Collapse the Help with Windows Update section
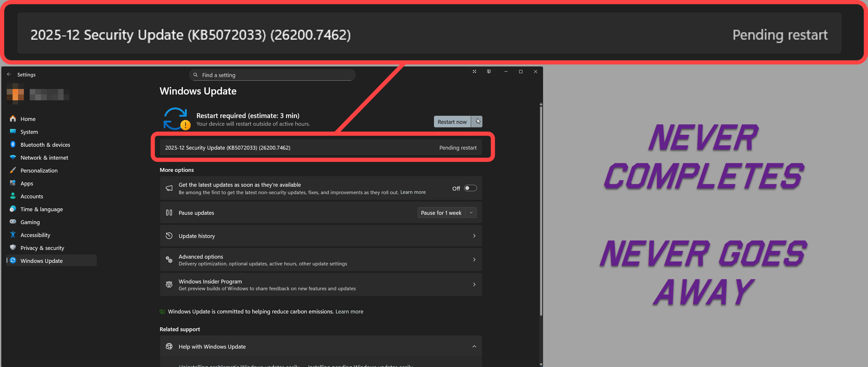 [x=474, y=346]
